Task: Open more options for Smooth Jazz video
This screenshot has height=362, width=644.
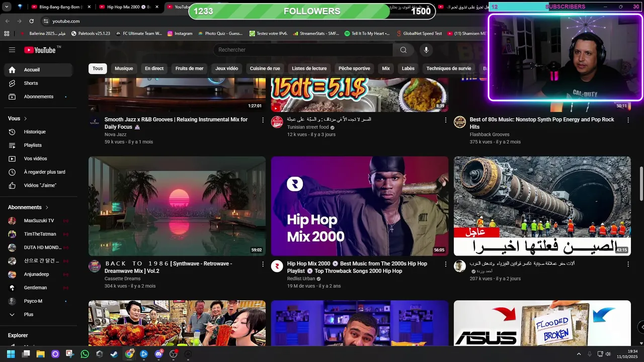Action: click(x=263, y=120)
